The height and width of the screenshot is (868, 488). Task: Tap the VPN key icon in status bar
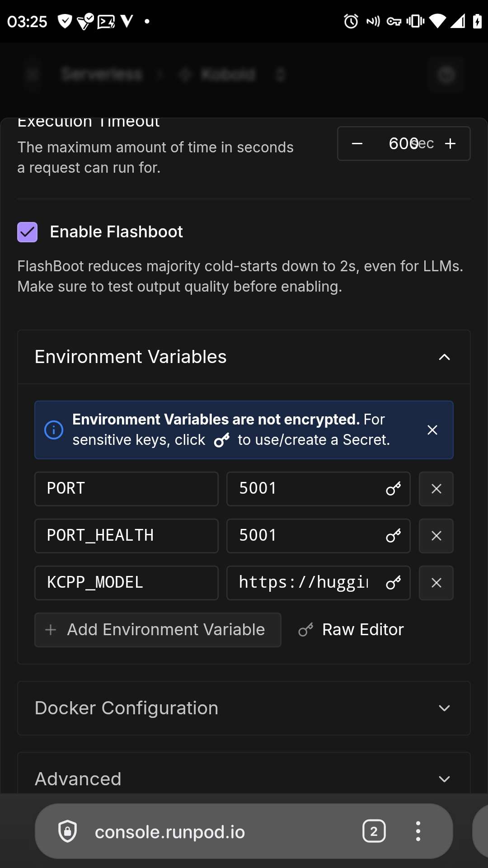click(x=394, y=21)
